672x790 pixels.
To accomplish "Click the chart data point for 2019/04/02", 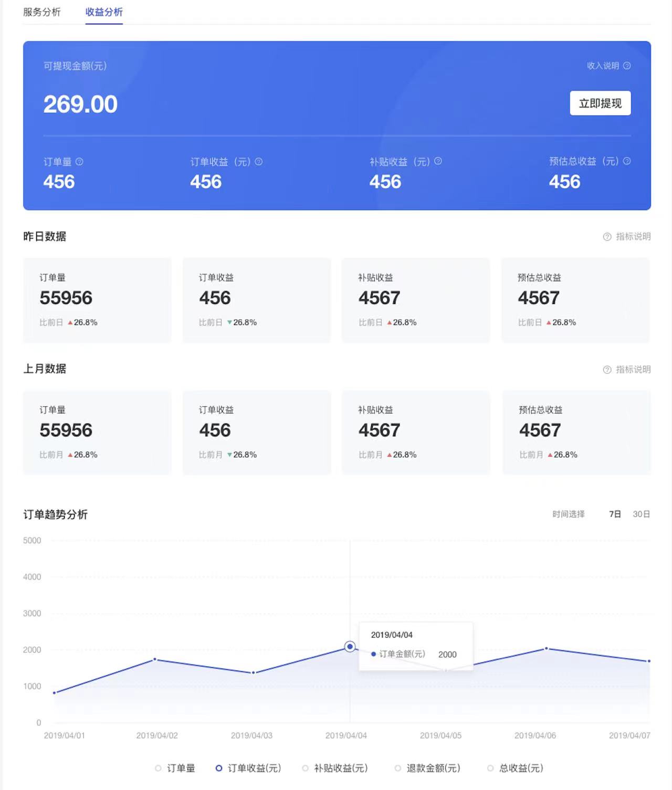I will pos(154,659).
